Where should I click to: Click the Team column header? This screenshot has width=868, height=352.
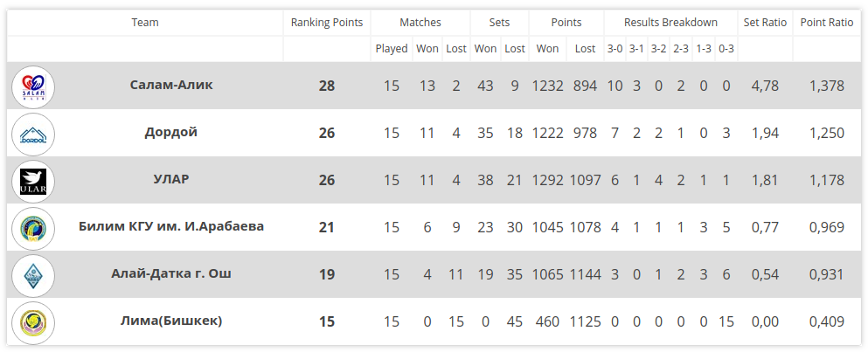[x=145, y=23]
